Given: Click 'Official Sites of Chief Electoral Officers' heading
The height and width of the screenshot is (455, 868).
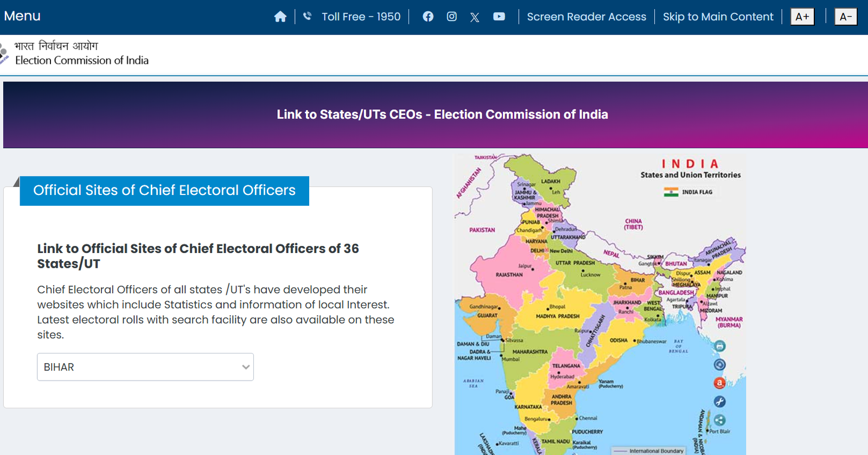Looking at the screenshot, I should 164,190.
